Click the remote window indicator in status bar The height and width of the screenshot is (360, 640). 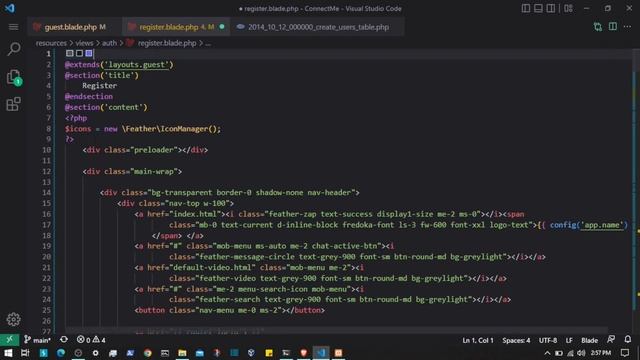click(9, 340)
